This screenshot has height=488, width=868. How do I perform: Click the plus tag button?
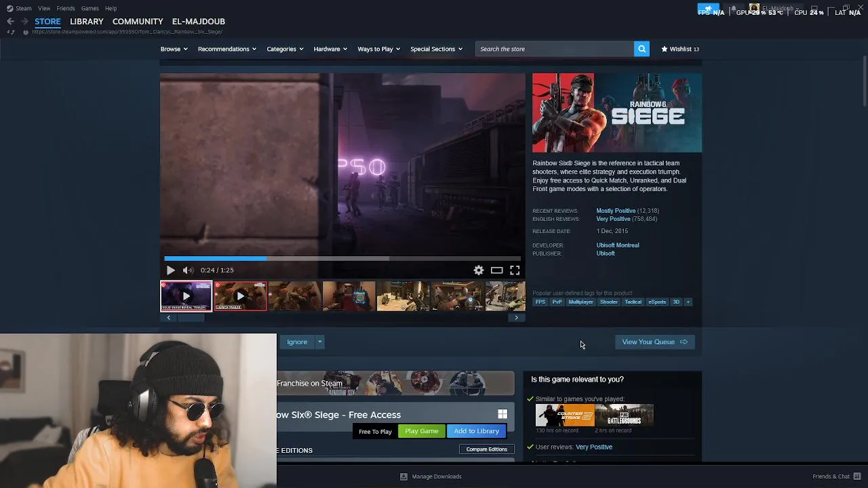point(688,302)
